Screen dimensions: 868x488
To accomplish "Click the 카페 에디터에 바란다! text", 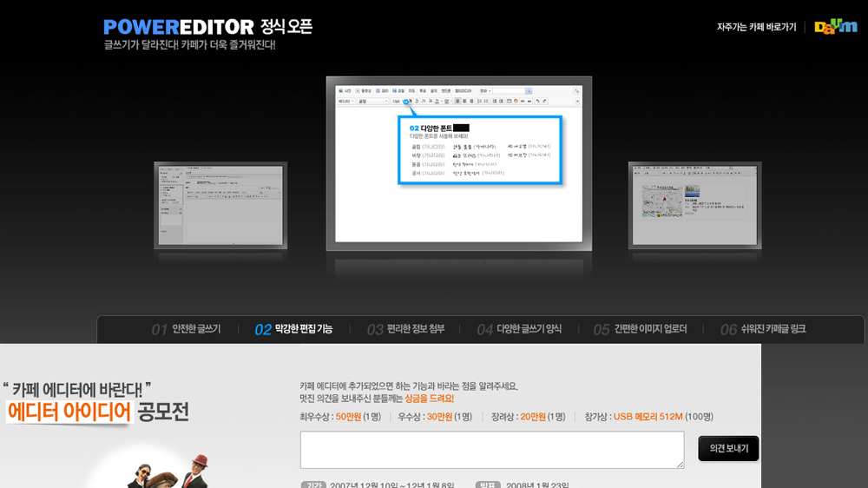I will point(77,390).
